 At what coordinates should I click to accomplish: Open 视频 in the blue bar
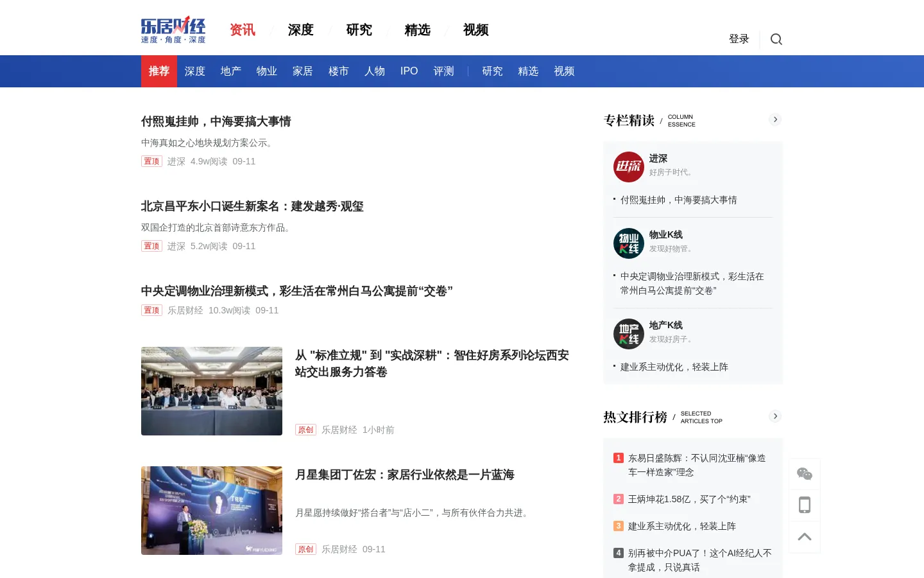pyautogui.click(x=565, y=71)
